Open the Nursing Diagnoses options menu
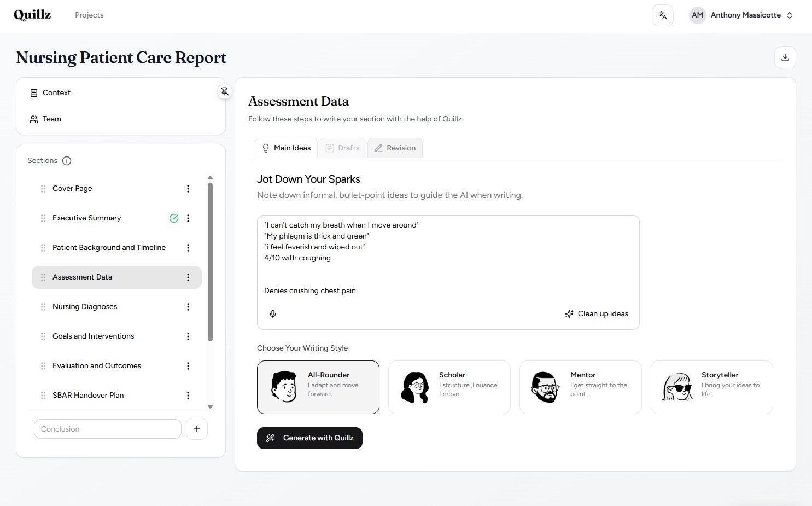The height and width of the screenshot is (506, 812). pyautogui.click(x=188, y=307)
